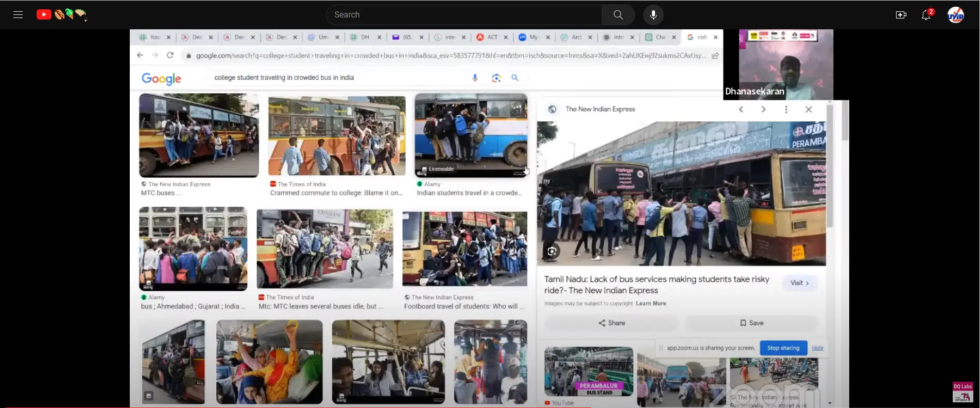Start voice search with the microphone
980x408 pixels.
[653, 15]
